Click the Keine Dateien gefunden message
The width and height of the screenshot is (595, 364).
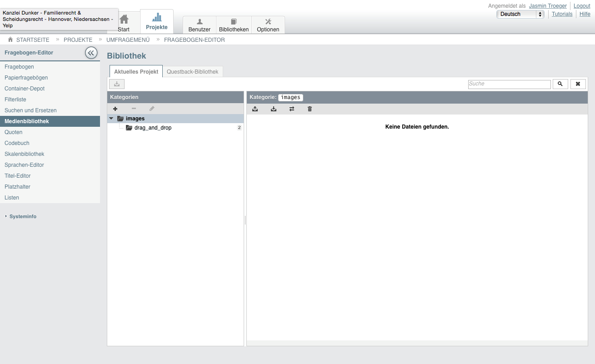tap(417, 127)
